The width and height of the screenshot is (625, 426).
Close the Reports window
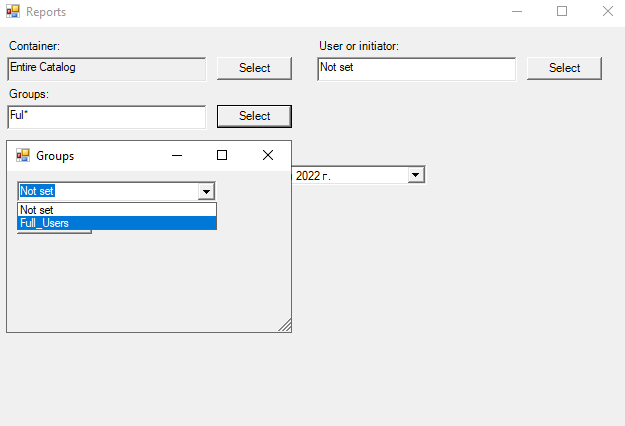coord(607,12)
